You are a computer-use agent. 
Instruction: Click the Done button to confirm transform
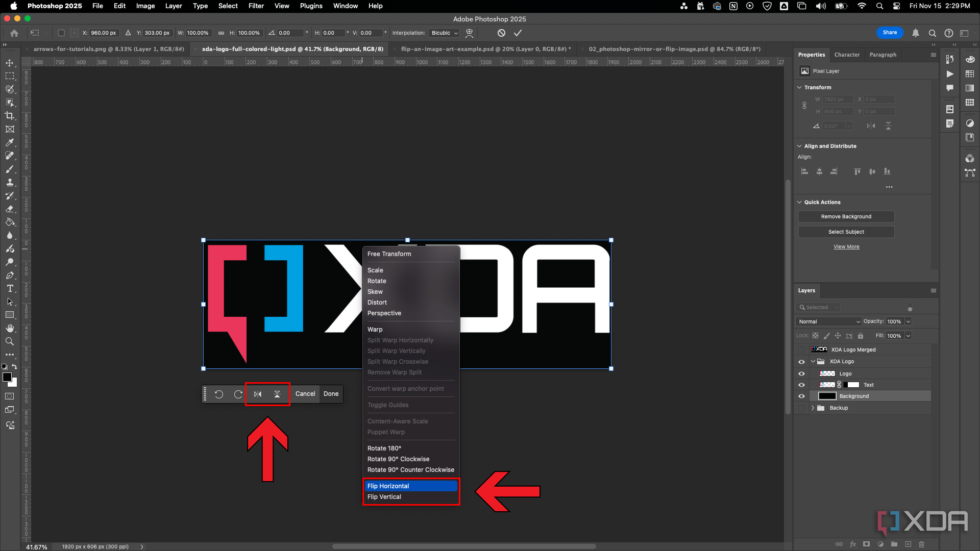(x=330, y=393)
